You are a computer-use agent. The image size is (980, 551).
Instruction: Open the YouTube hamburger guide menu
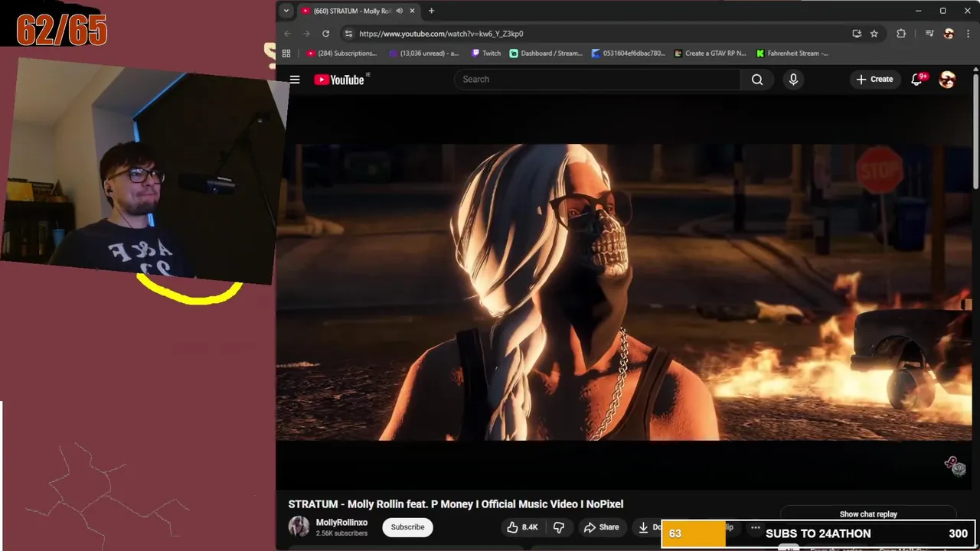(x=295, y=80)
